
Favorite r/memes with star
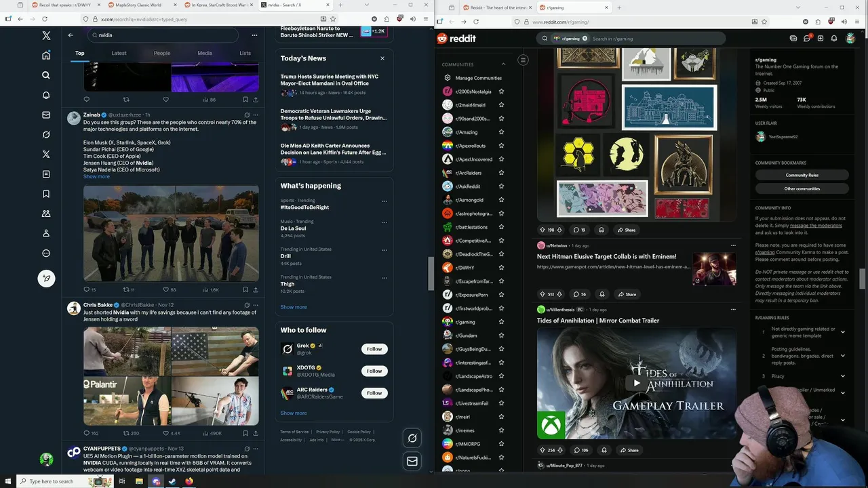point(501,430)
